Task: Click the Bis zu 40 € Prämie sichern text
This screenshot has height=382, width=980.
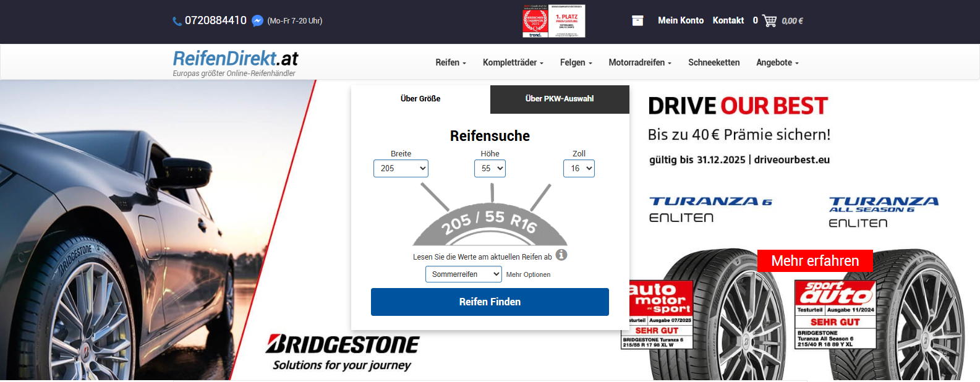Action: pos(739,135)
